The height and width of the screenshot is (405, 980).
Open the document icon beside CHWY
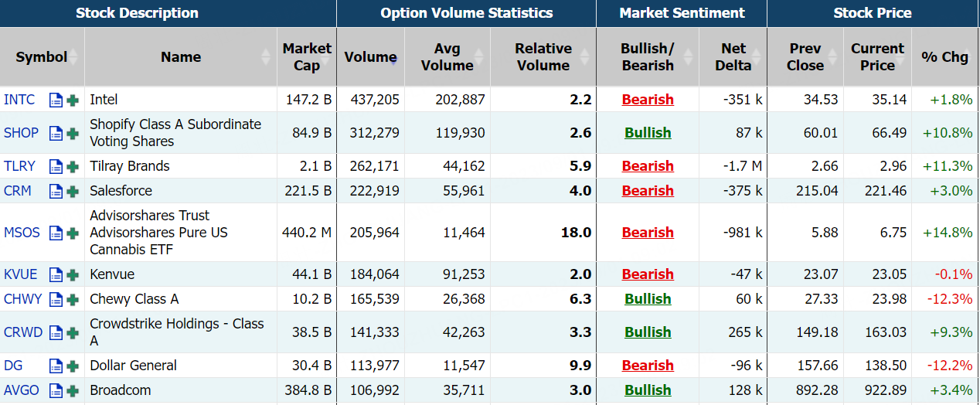click(56, 299)
